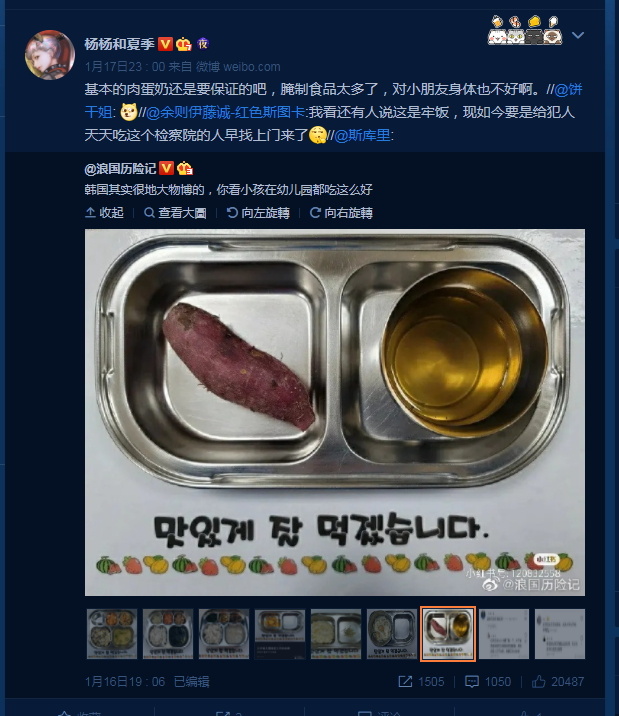Click the repost icon showing 1505
This screenshot has height=716, width=619.
pyautogui.click(x=405, y=682)
